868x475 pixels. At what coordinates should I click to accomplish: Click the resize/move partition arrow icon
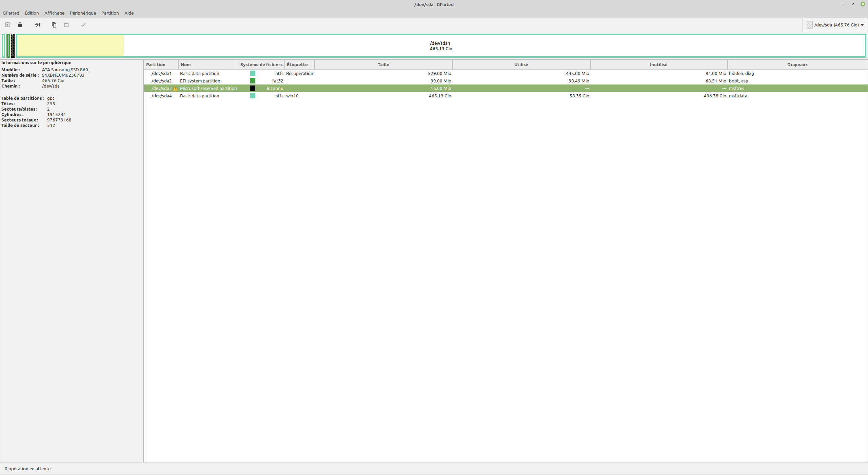pos(37,25)
